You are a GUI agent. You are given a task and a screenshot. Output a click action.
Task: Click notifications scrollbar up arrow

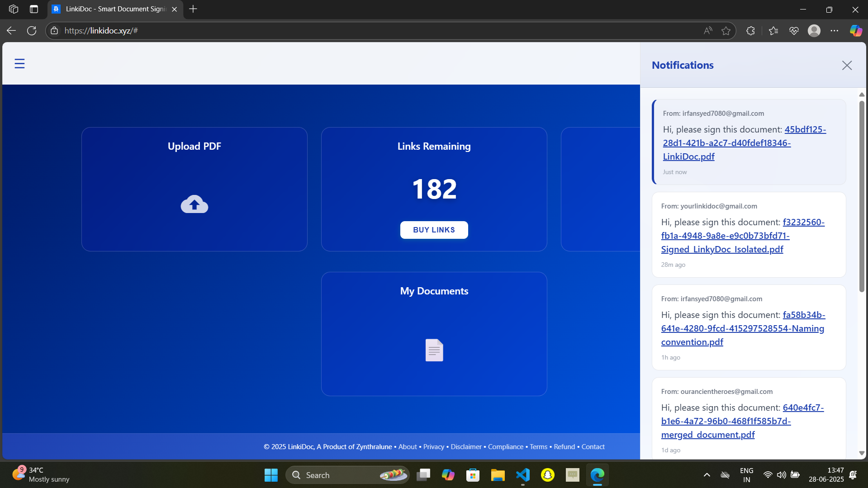[862, 95]
